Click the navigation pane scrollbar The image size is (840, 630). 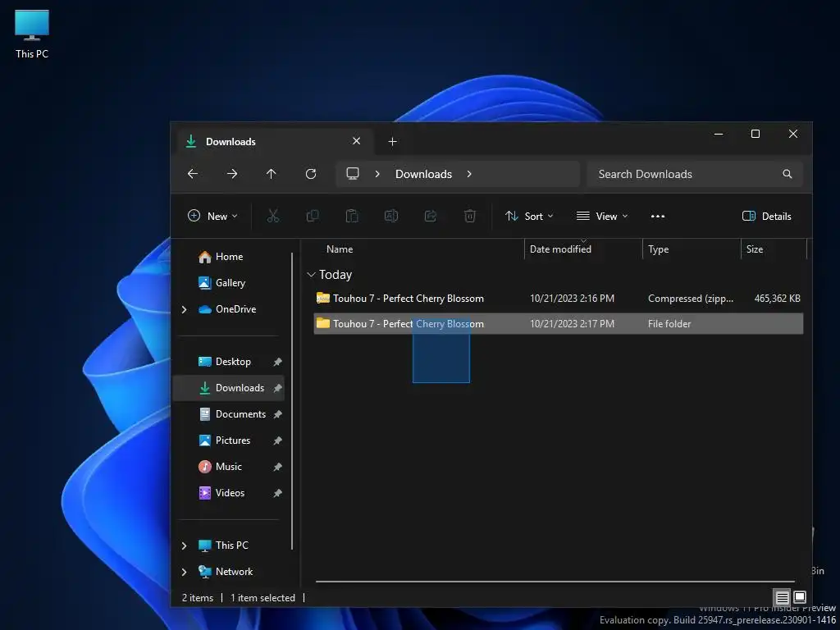pos(293,400)
